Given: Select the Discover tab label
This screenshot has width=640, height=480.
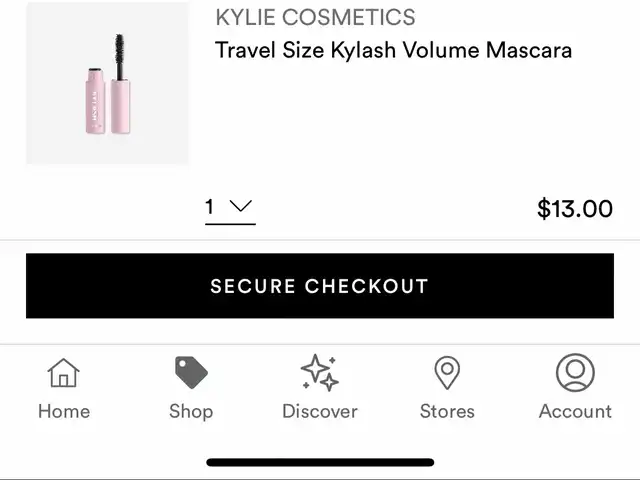Looking at the screenshot, I should [x=320, y=411].
